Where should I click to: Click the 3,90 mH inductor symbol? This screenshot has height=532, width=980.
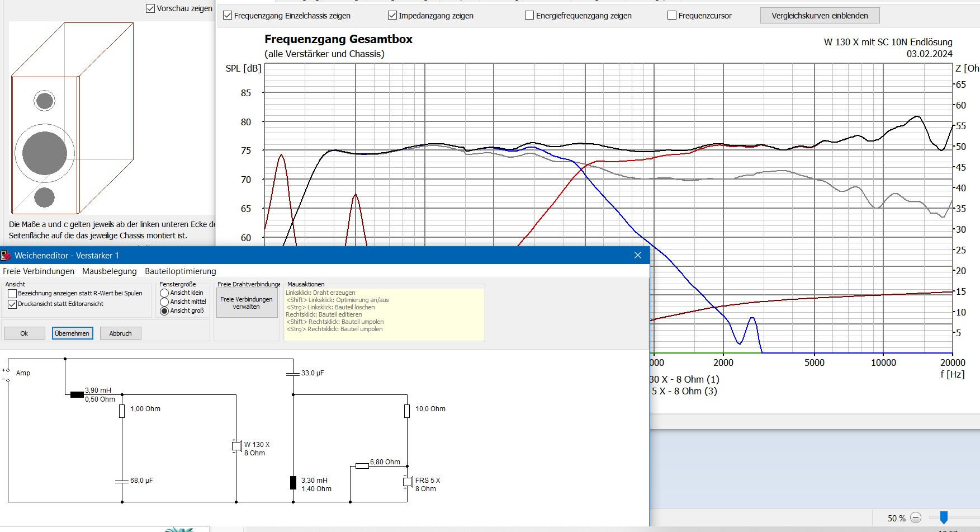pos(77,394)
